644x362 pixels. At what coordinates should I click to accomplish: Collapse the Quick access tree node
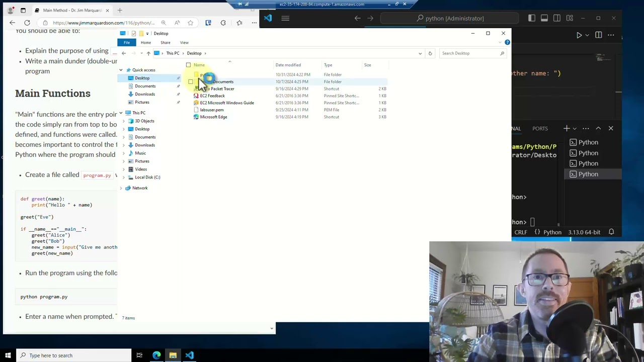point(121,70)
